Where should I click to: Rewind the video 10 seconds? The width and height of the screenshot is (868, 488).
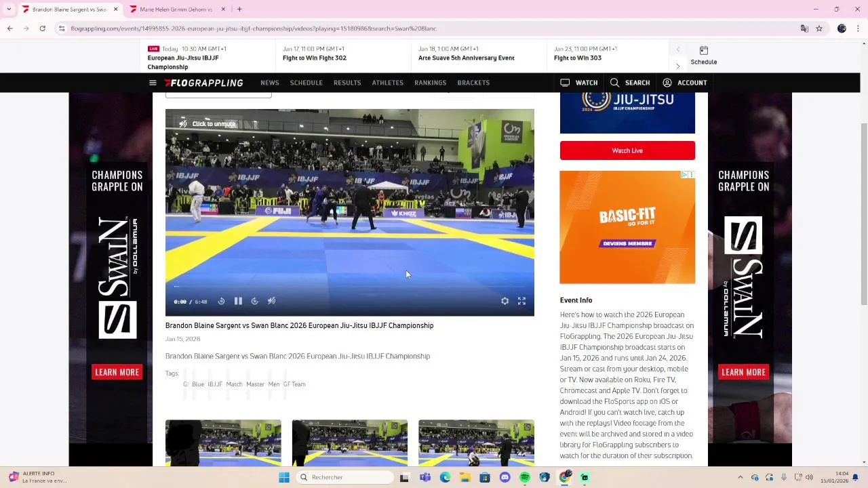click(x=221, y=301)
